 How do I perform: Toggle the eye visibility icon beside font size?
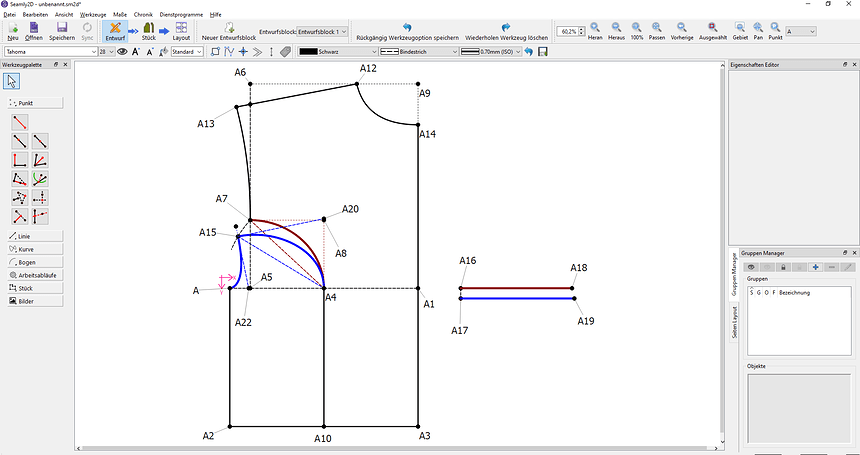(122, 51)
